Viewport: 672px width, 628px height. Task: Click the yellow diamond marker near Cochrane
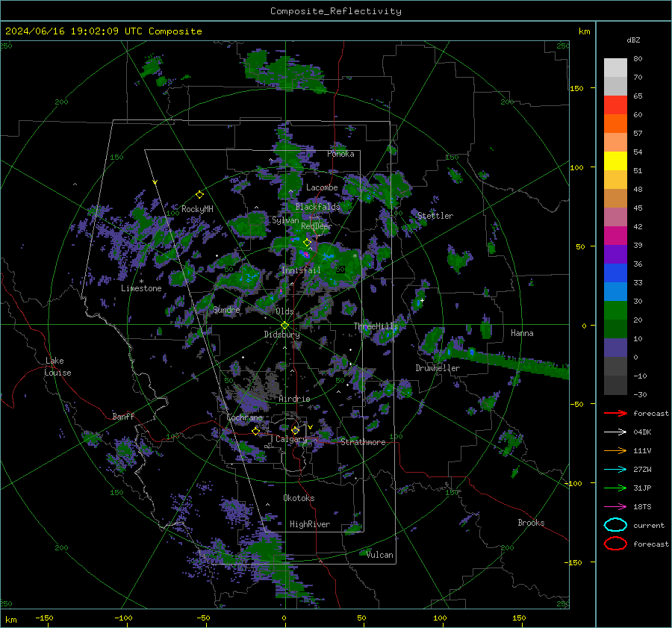256,431
